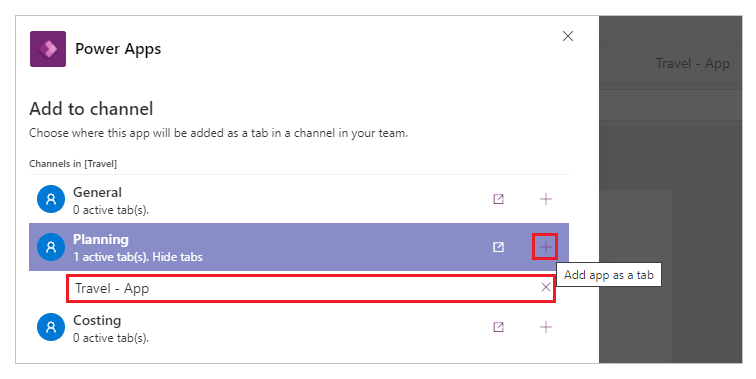The height and width of the screenshot is (379, 756).
Task: Add app as tab to General channel
Action: [x=546, y=199]
